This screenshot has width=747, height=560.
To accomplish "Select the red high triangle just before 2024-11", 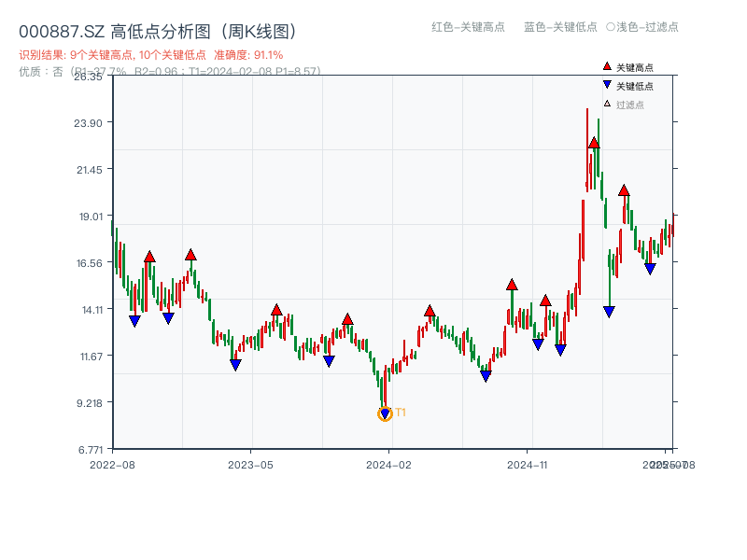I will [512, 286].
